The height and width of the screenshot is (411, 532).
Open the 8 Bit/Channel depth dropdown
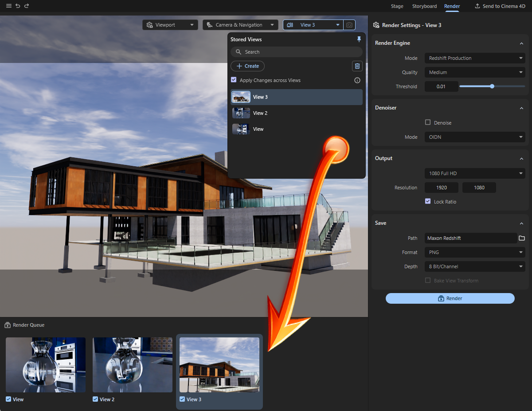(475, 266)
